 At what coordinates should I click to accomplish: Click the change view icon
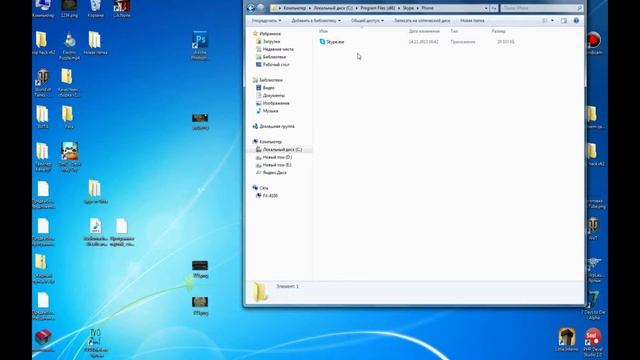click(544, 20)
